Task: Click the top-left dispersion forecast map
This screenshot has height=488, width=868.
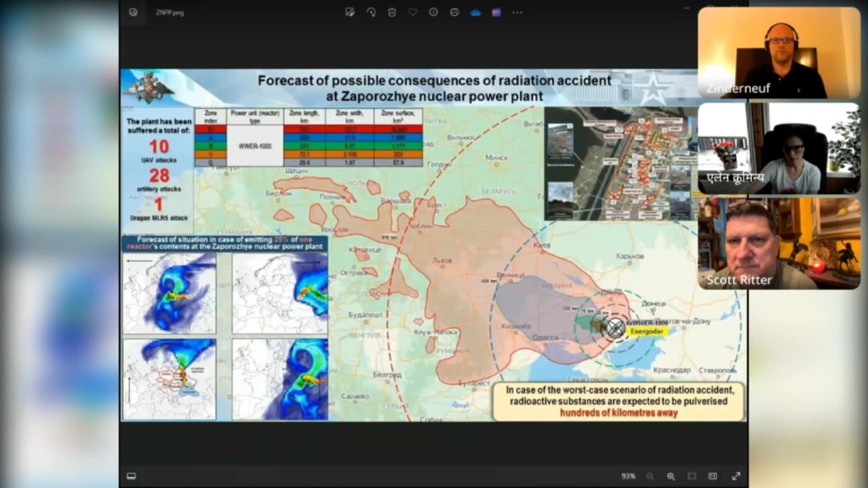Action: [170, 293]
